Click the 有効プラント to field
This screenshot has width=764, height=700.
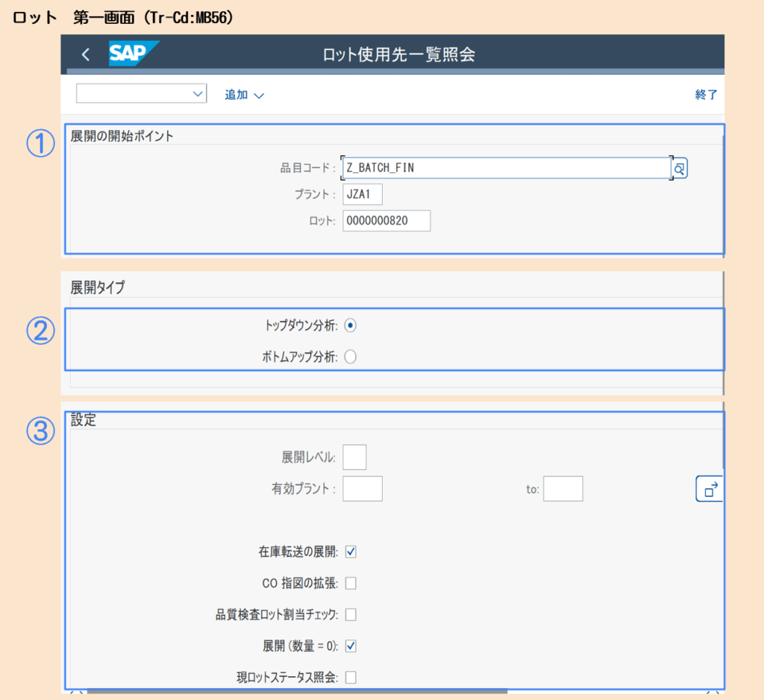[x=563, y=489]
